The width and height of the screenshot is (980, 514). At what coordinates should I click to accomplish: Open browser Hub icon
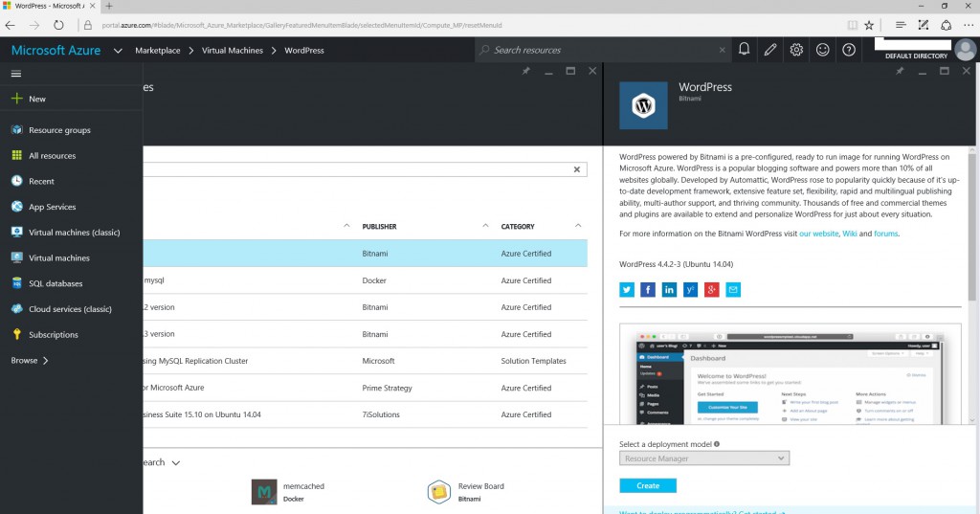click(x=901, y=25)
